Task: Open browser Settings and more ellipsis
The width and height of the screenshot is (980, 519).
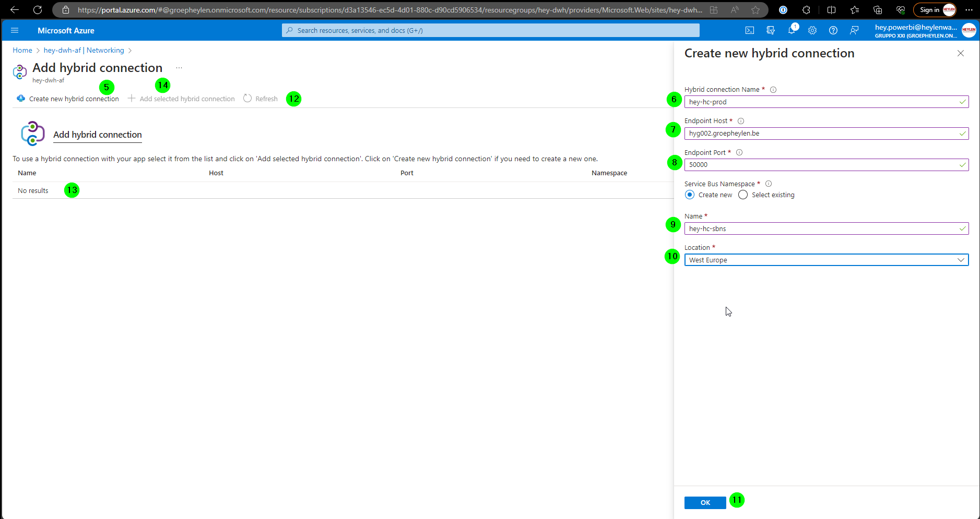Action: (x=969, y=9)
